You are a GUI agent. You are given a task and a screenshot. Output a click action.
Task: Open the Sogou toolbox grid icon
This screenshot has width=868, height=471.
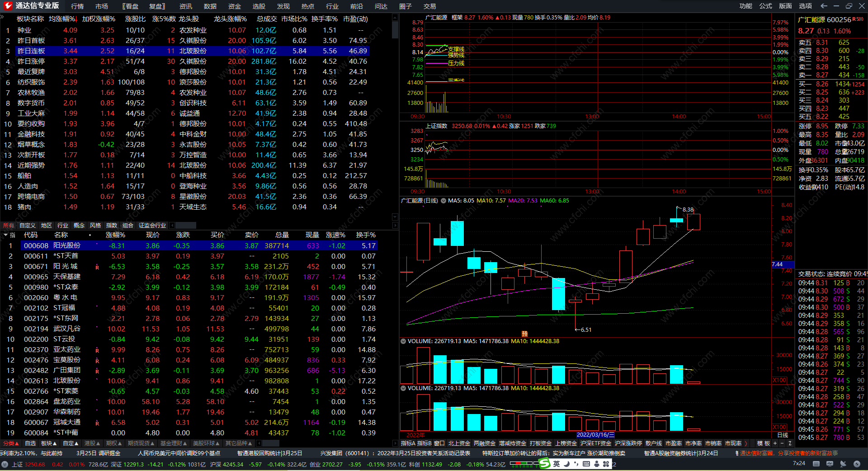pos(606,464)
